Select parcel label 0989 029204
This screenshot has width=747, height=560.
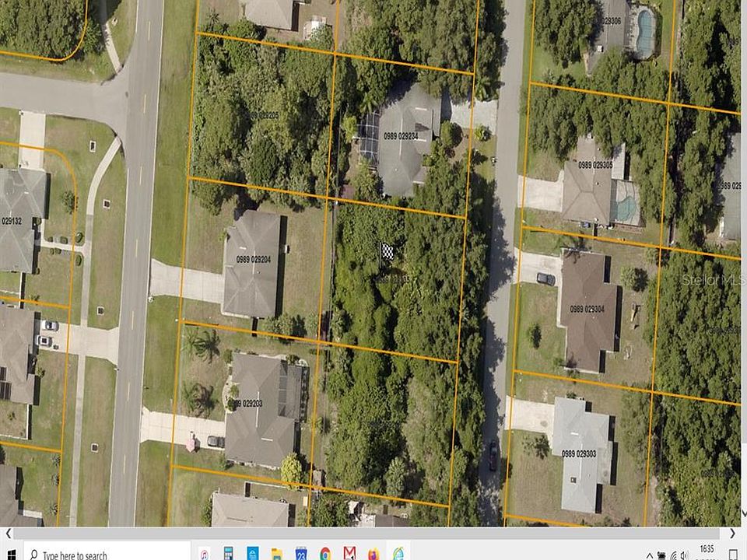coord(254,260)
